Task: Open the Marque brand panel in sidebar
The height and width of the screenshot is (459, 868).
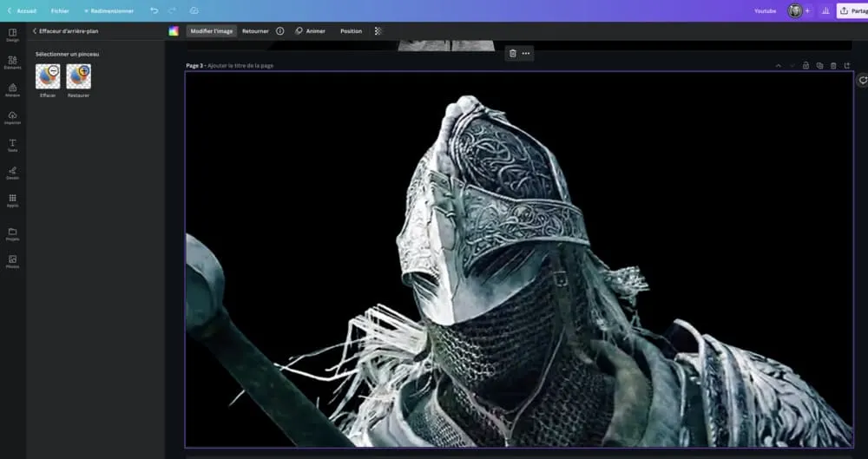Action: coord(12,90)
